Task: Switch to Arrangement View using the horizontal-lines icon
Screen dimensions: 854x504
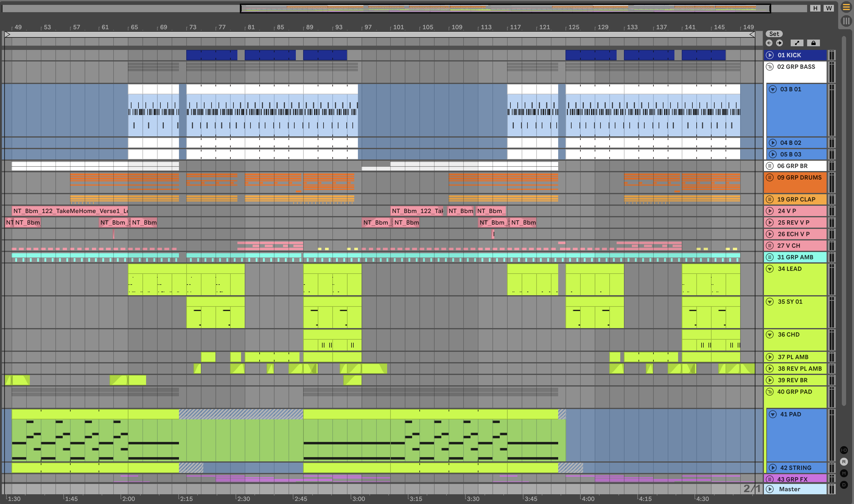Action: point(846,7)
